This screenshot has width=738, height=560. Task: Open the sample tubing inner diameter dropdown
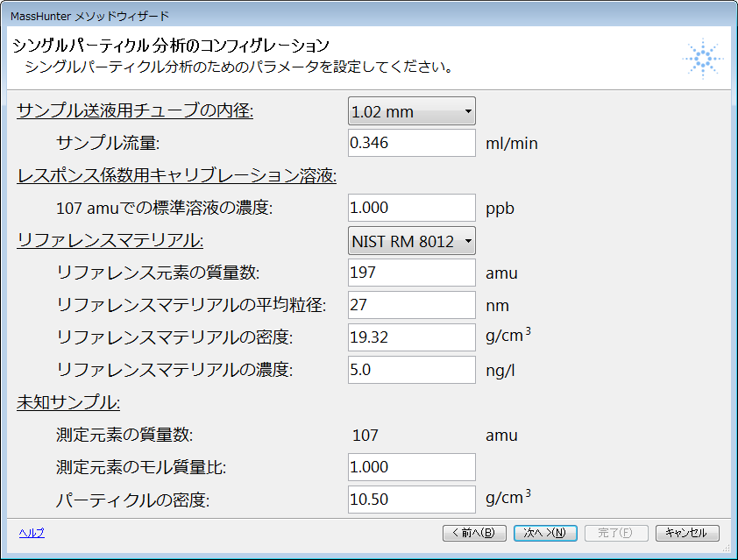coord(412,111)
